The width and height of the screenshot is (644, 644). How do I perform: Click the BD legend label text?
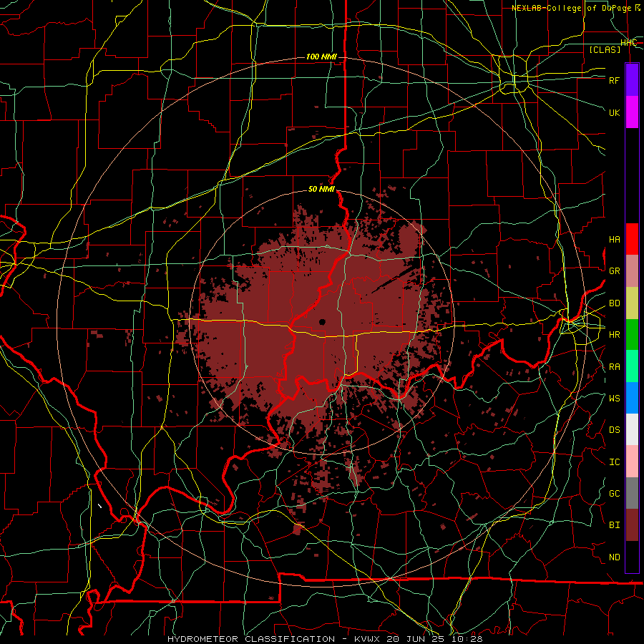(614, 303)
